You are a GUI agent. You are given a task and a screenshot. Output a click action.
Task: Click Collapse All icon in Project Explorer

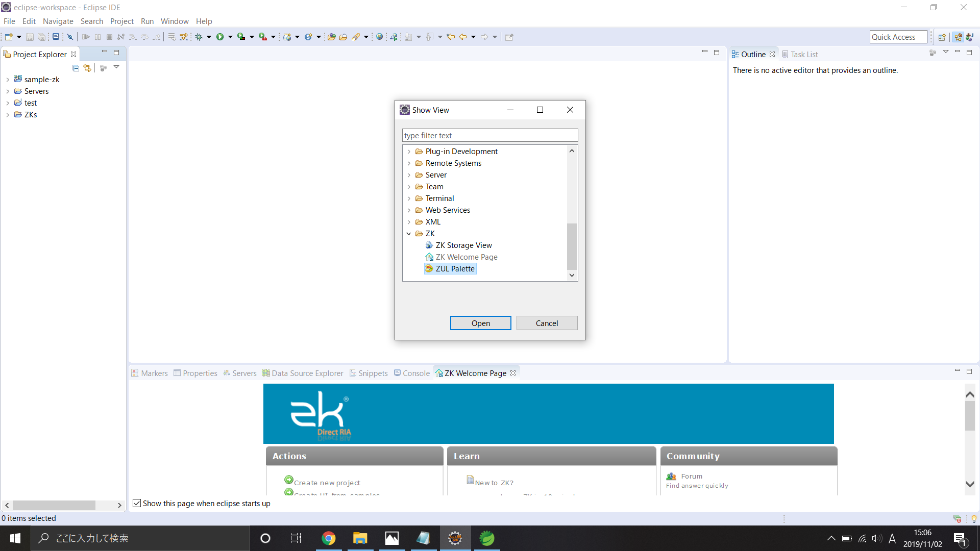(x=76, y=68)
